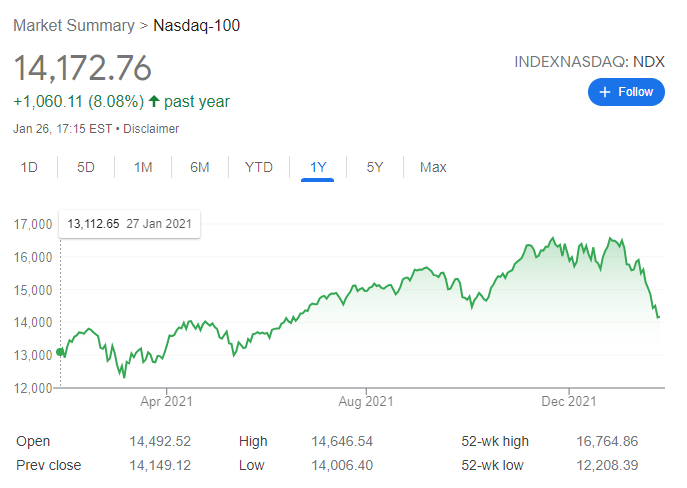Click the 12,000 y-axis label
Screen dimensions: 687x488
pyautogui.click(x=33, y=388)
